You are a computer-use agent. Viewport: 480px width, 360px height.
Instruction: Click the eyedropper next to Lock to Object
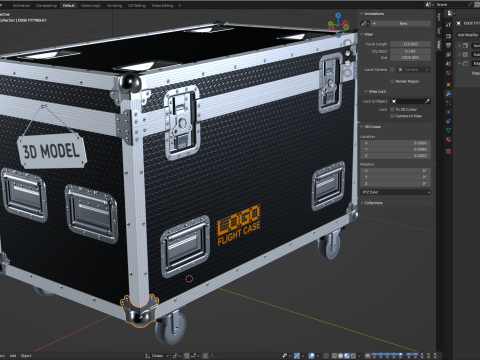pyautogui.click(x=427, y=101)
